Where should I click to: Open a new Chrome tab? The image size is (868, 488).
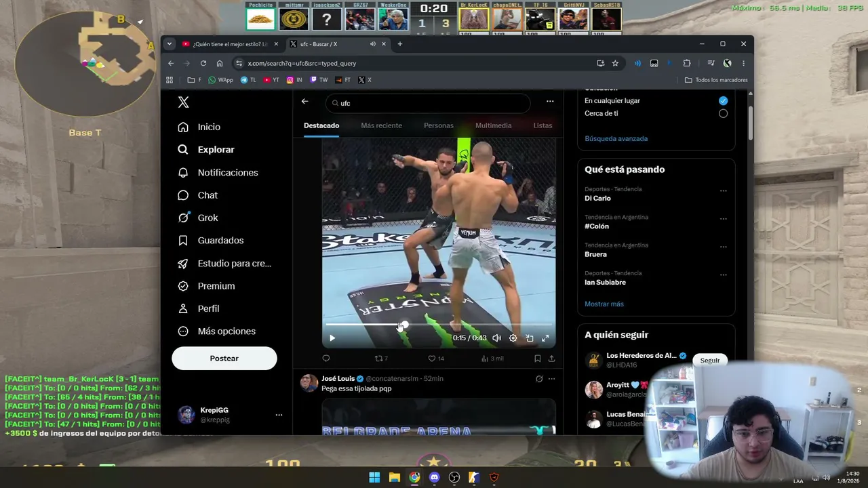point(400,44)
